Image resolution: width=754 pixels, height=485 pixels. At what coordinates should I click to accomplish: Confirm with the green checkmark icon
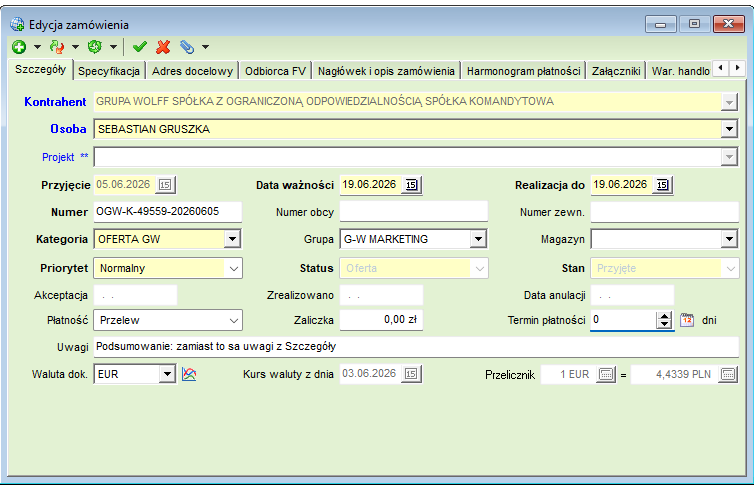coord(140,47)
